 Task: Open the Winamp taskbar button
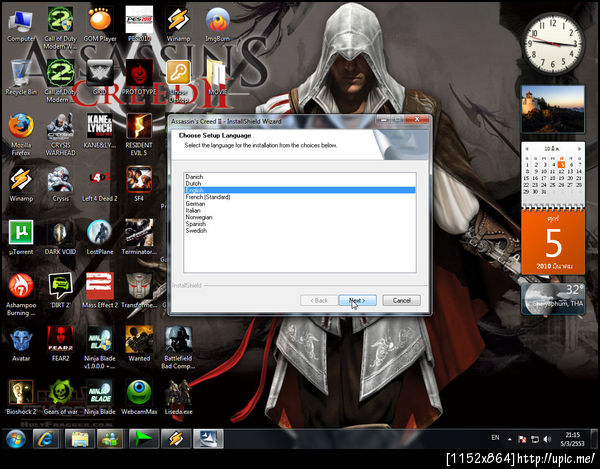[x=176, y=439]
